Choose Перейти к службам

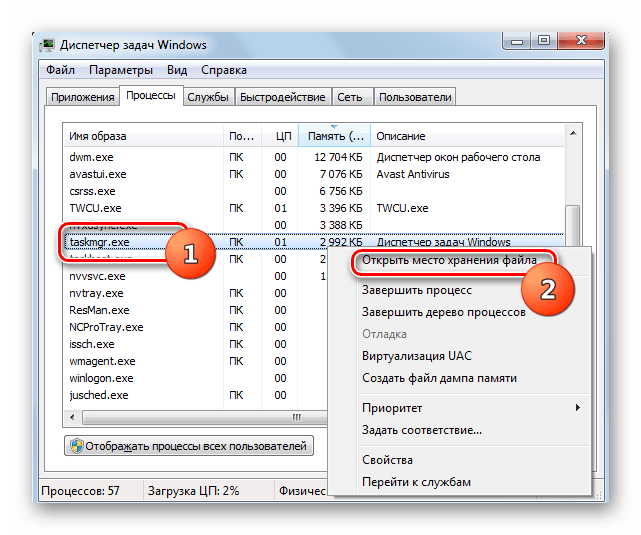(416, 482)
